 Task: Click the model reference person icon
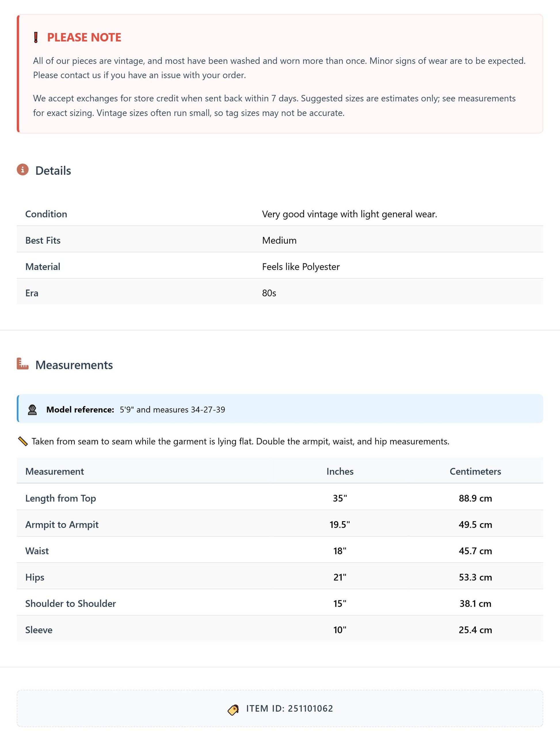click(32, 410)
